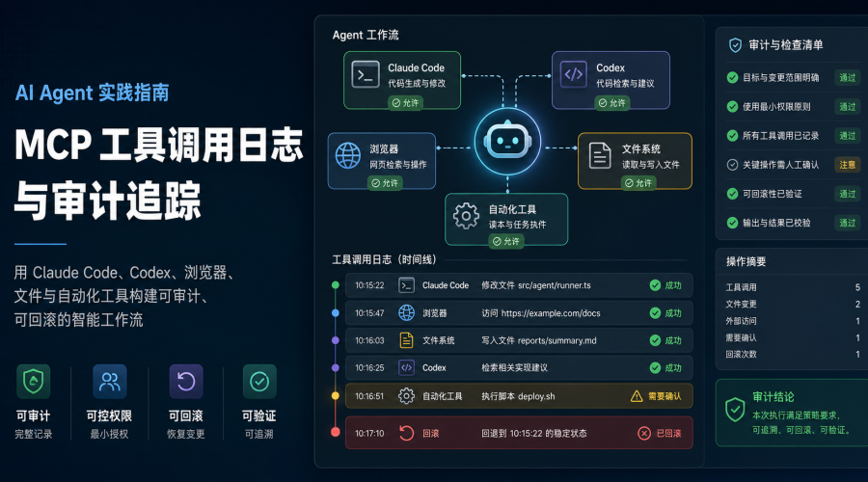The height and width of the screenshot is (482, 868).
Task: Click the shield icon above 可审计
Action: 33,382
